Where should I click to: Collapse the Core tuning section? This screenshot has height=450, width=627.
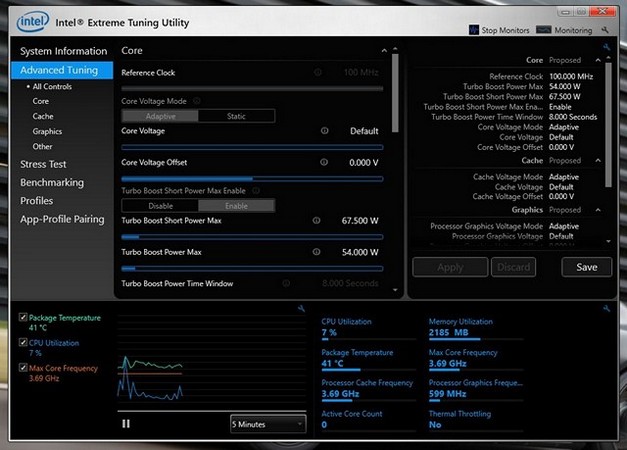[384, 51]
